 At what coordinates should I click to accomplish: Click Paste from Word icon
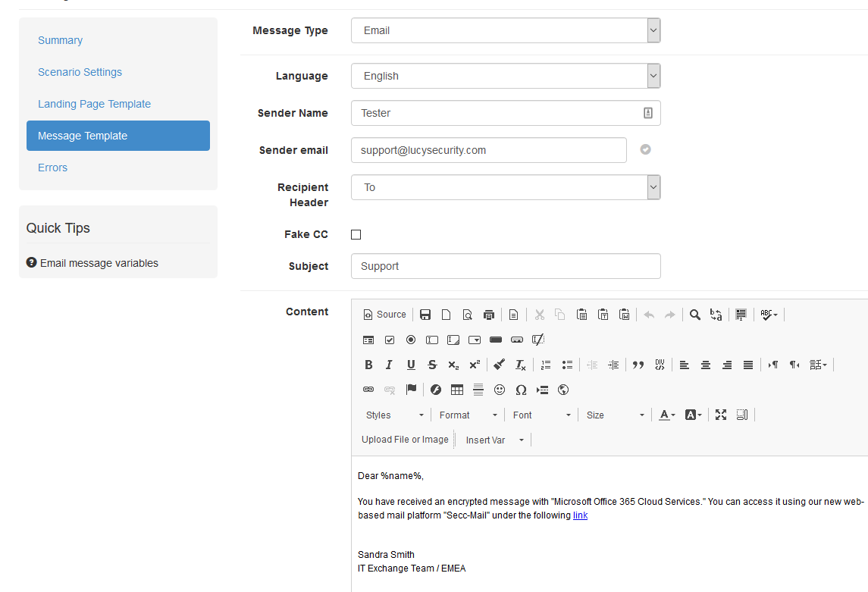pos(625,315)
